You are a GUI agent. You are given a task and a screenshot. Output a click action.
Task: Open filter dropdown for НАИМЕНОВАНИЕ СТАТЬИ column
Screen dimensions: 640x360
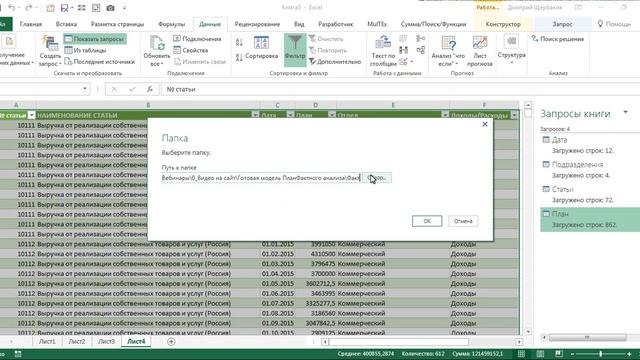click(x=255, y=116)
